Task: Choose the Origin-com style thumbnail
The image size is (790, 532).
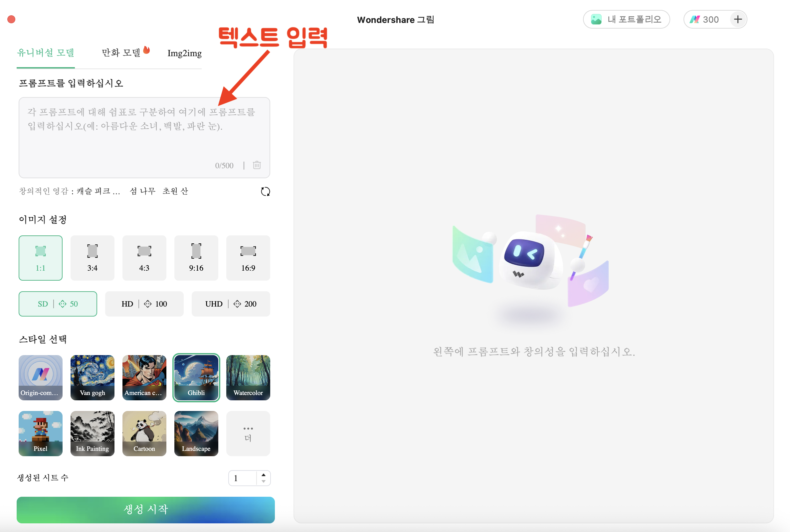Action: tap(40, 378)
